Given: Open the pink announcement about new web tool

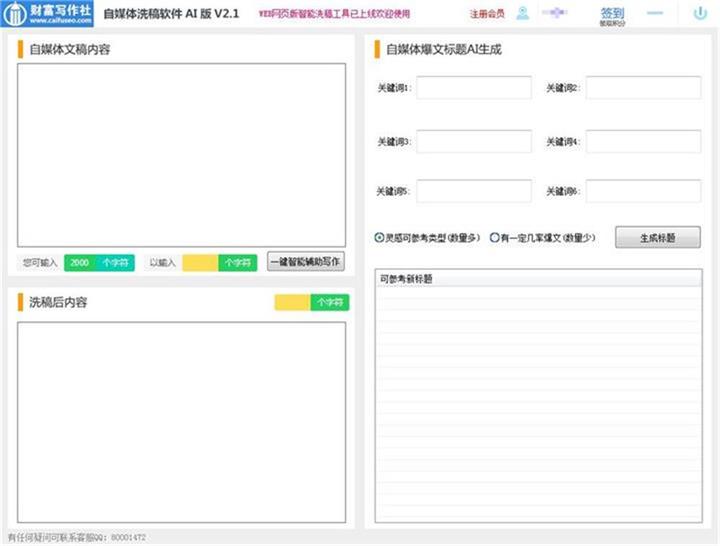Looking at the screenshot, I should (x=334, y=14).
